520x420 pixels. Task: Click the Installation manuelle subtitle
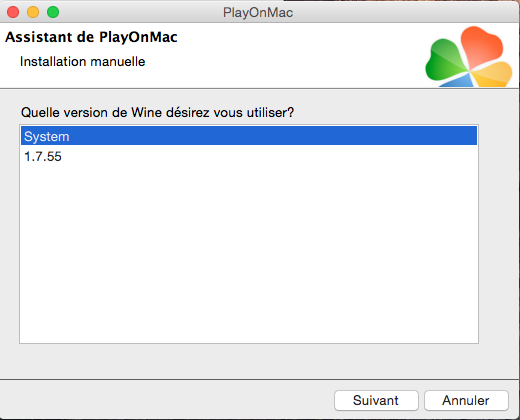83,62
